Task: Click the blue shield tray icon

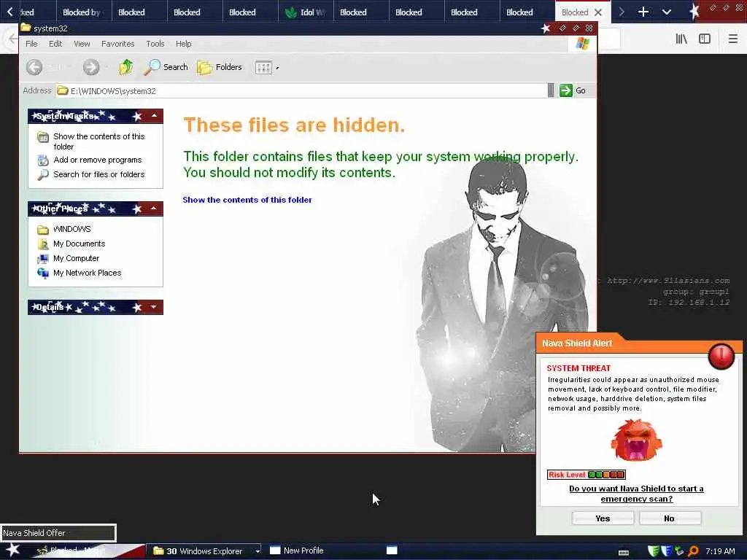Action: point(667,551)
